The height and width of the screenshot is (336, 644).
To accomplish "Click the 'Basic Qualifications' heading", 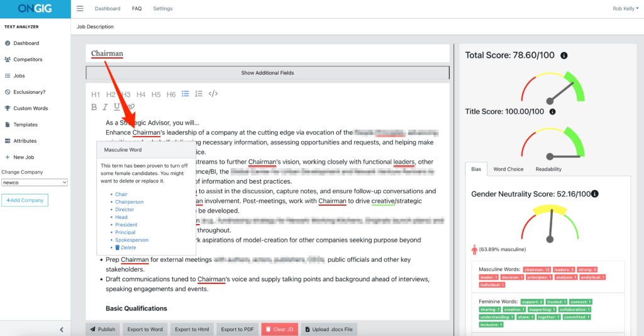I will (x=136, y=308).
